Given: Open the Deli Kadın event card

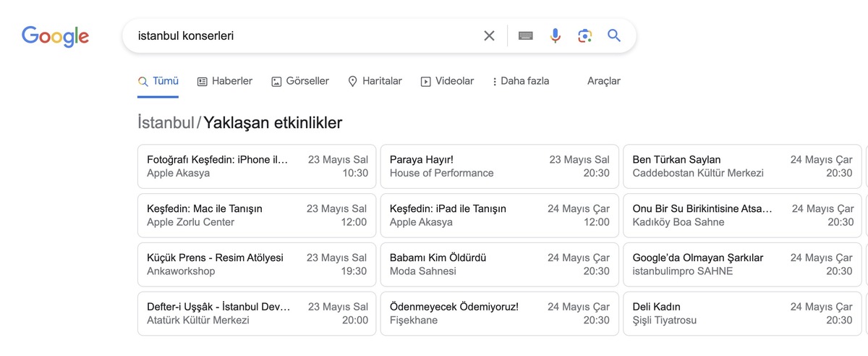Looking at the screenshot, I should [742, 313].
